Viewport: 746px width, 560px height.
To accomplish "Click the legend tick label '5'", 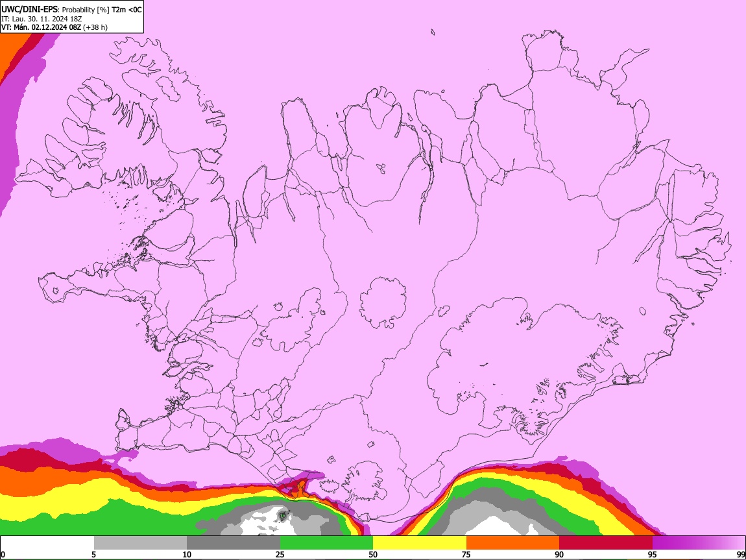I will (93, 555).
